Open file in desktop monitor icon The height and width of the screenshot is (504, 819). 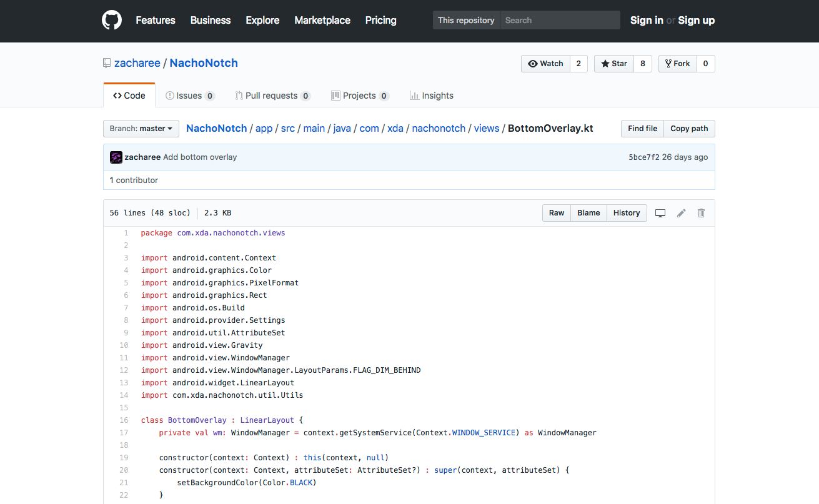click(x=660, y=213)
